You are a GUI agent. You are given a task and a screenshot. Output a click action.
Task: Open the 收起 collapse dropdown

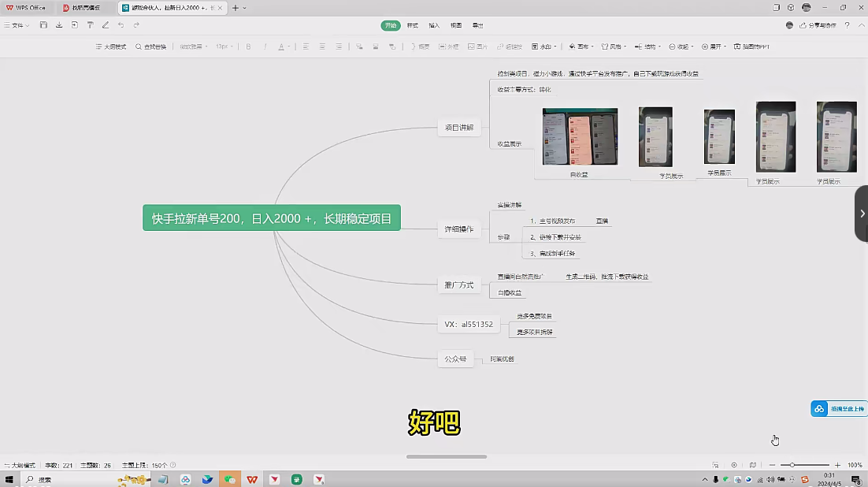(x=681, y=46)
